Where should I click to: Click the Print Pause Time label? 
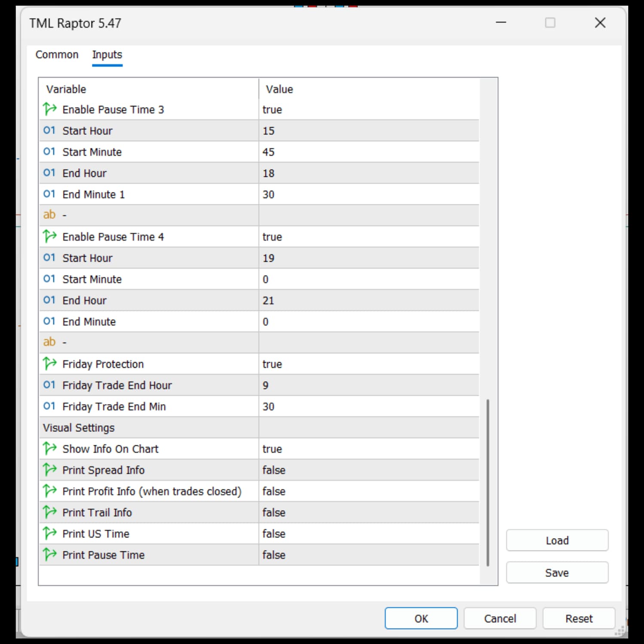pos(103,555)
